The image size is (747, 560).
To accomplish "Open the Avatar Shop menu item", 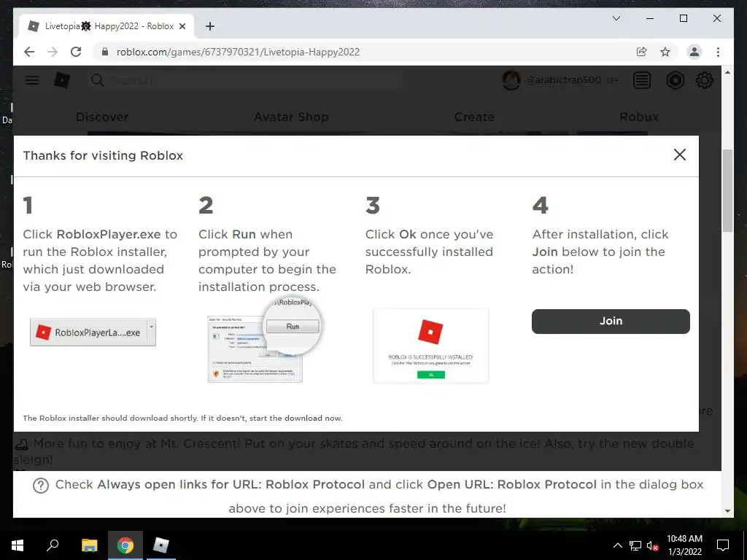I will 291,117.
